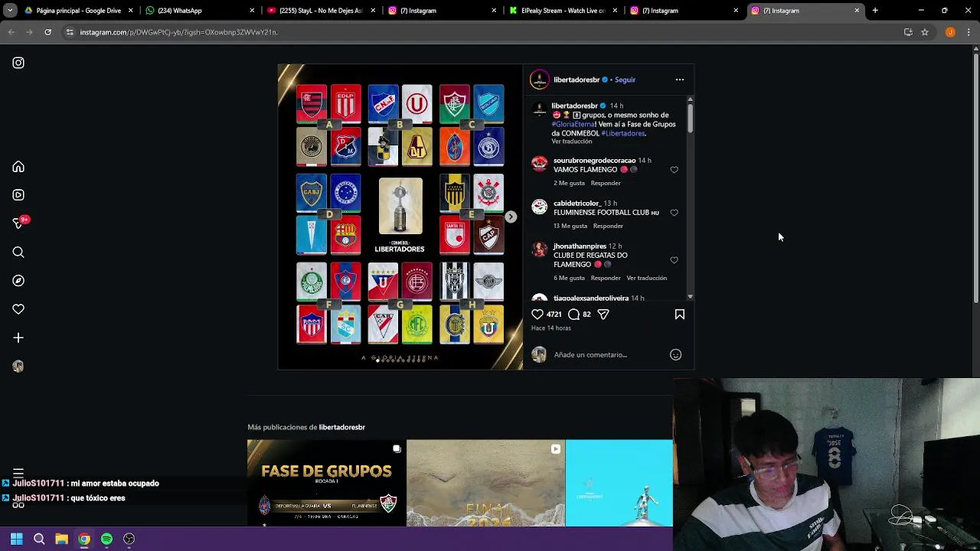Open Windows taskbar search
Viewport: 980px width, 551px height.
pos(39,539)
